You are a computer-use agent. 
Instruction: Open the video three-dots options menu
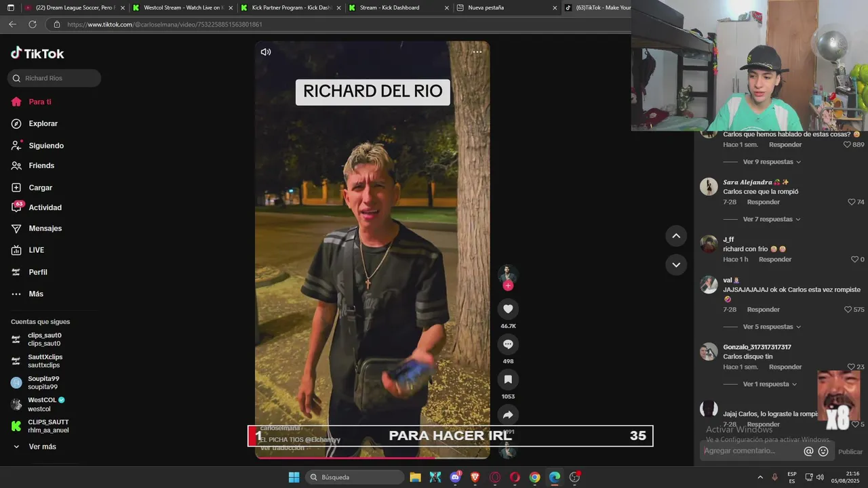(477, 52)
